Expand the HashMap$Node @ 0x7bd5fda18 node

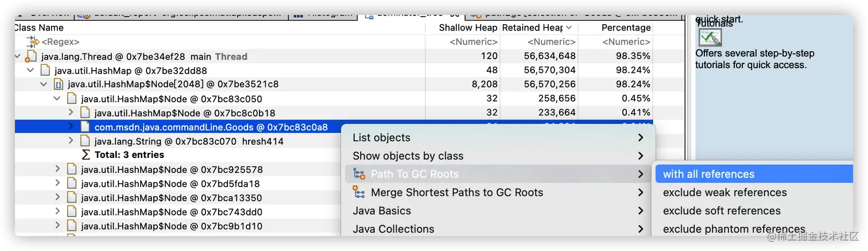(57, 183)
